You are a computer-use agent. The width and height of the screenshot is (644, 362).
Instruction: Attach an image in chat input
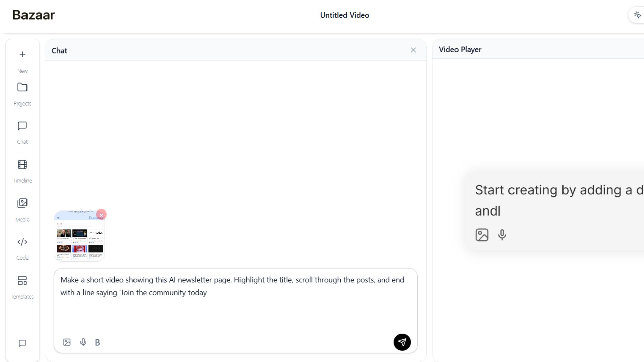[x=67, y=342]
